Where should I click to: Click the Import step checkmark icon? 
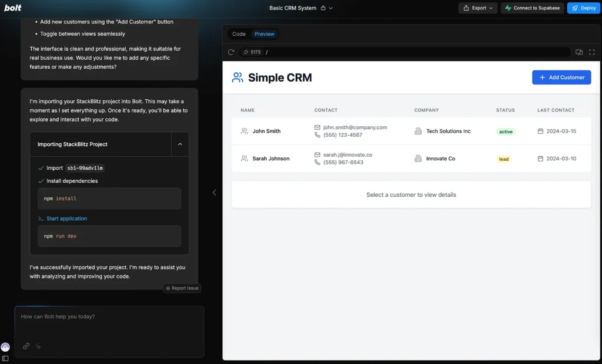point(41,168)
